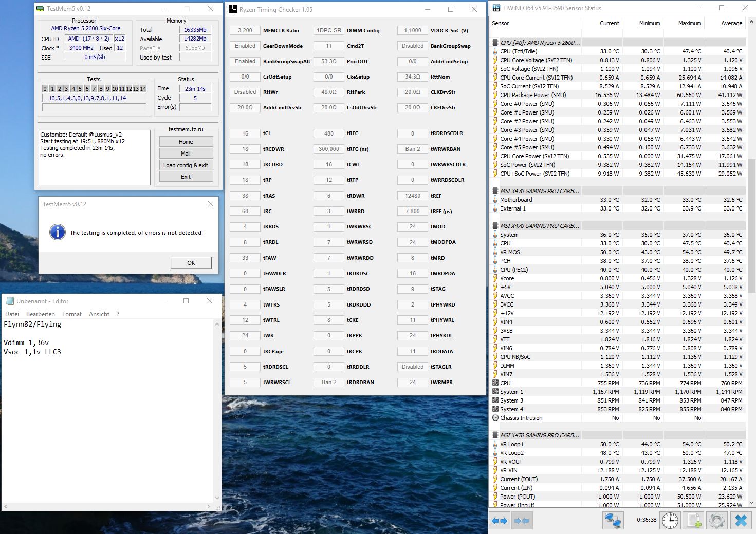Click the VDDCR_SoC field showing 1,1000

point(413,30)
